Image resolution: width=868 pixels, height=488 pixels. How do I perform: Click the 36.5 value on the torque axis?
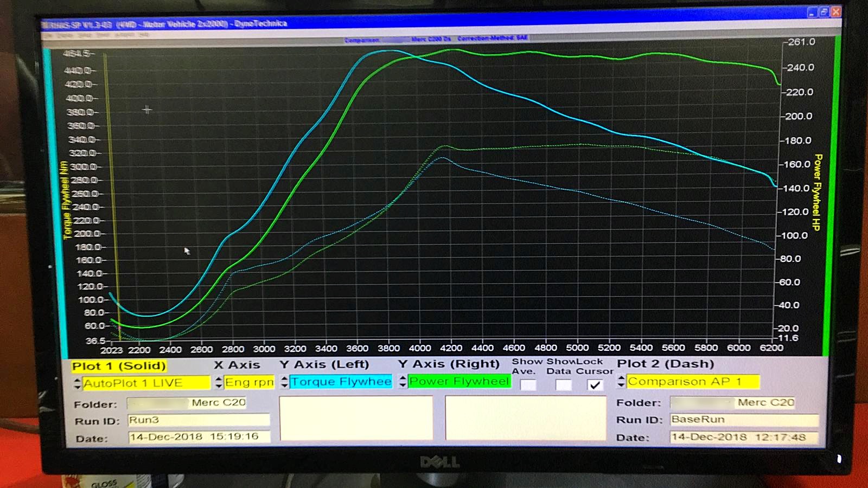(x=95, y=341)
